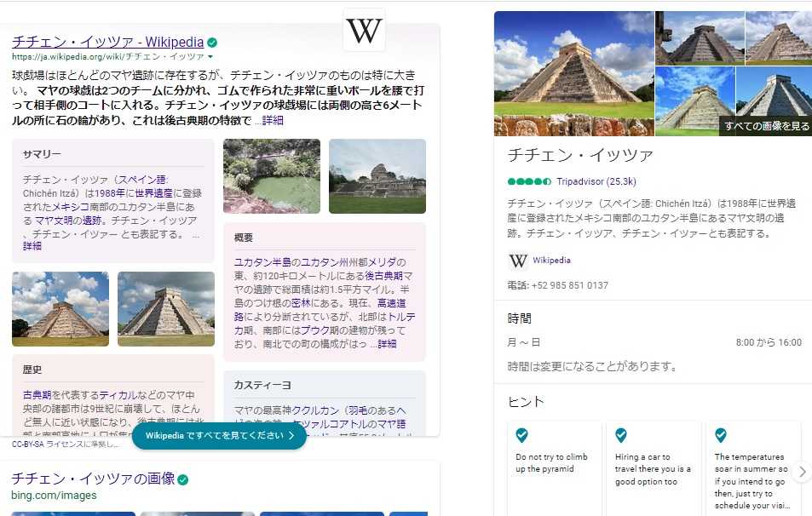Click the CC-BY-SA license text

click(65, 444)
